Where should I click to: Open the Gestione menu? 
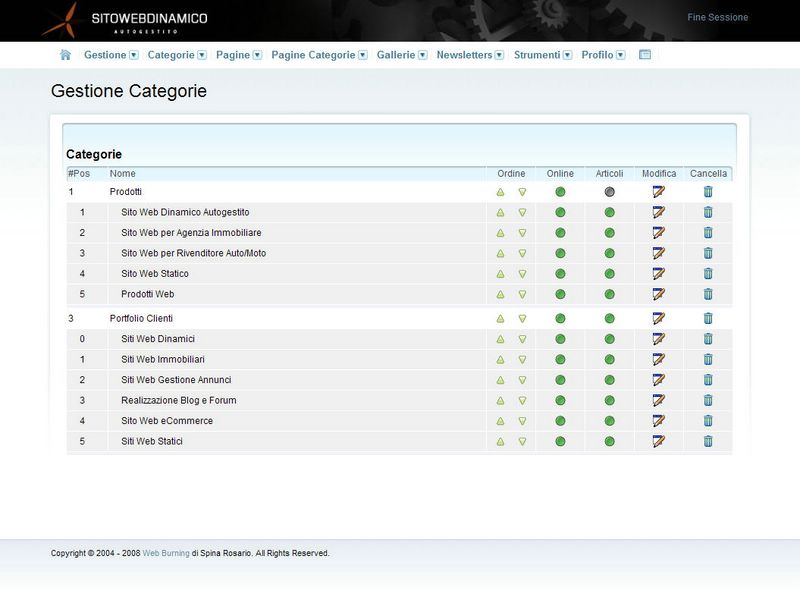click(x=105, y=55)
